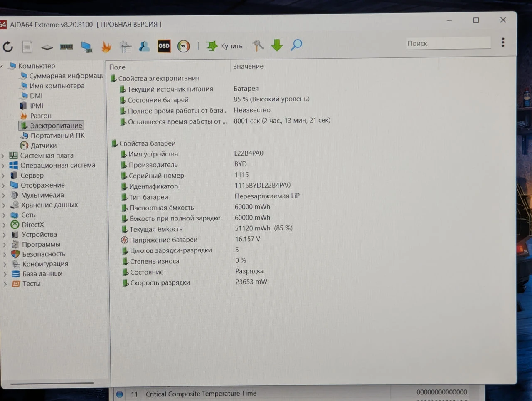Select the Скорость разрядки row
532x401 pixels.
click(194, 282)
